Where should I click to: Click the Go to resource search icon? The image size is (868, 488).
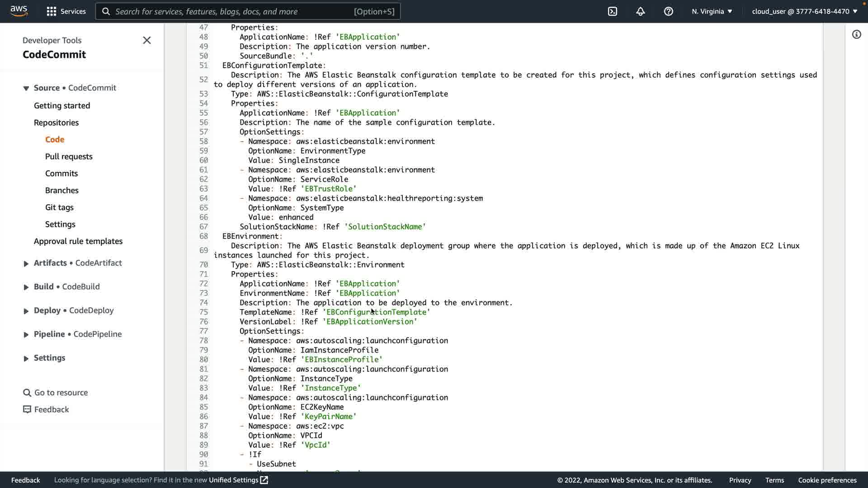tap(27, 393)
